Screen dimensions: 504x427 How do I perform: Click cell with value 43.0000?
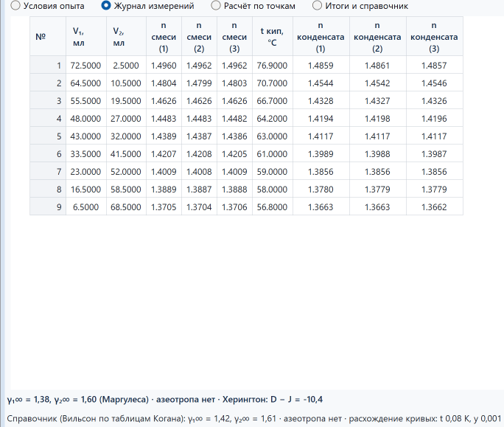click(86, 136)
